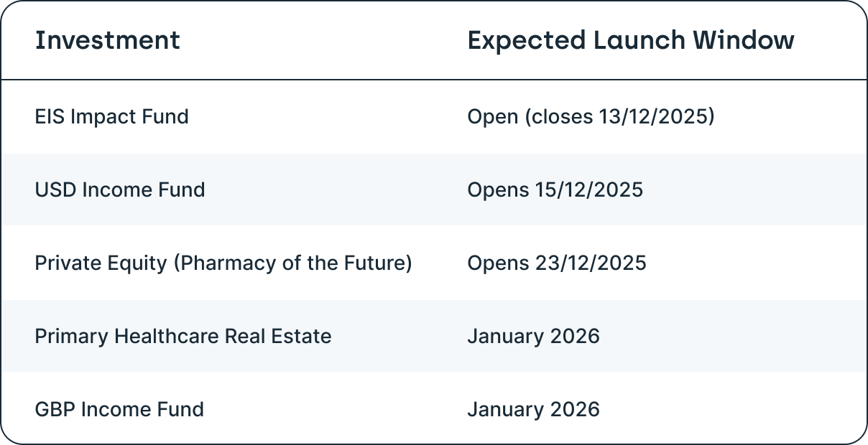Click the letters EIS in first row

tap(47, 116)
